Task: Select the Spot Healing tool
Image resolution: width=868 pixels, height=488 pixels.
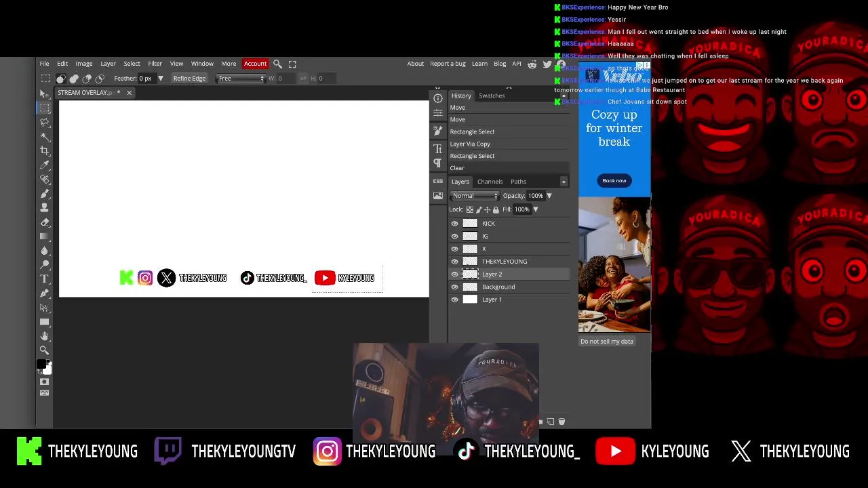Action: (x=44, y=179)
